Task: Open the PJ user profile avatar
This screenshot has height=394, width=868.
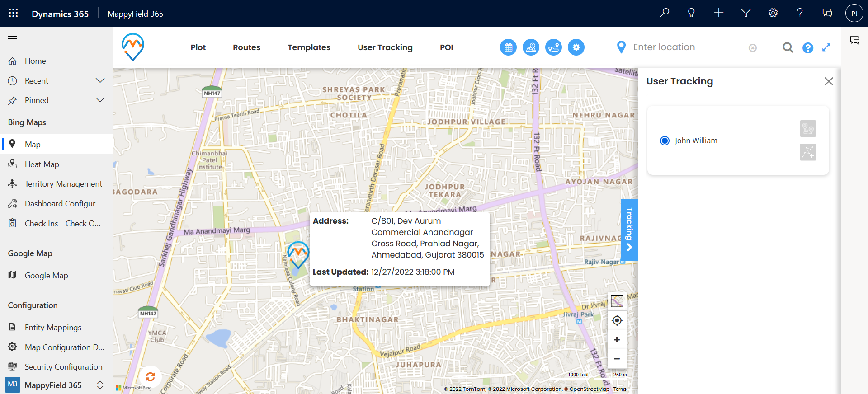Action: pos(854,14)
